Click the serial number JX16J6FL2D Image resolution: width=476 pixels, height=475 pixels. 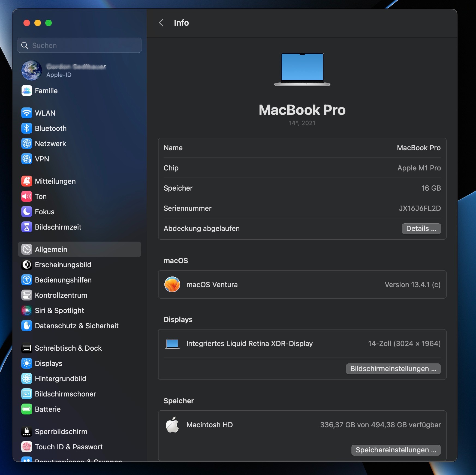(x=420, y=208)
